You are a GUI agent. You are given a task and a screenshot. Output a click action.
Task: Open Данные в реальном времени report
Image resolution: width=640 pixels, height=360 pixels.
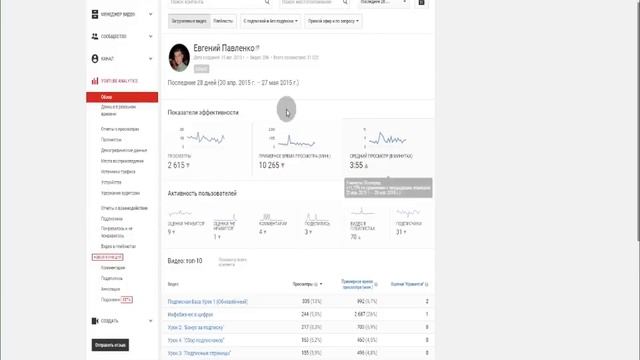[x=118, y=110]
